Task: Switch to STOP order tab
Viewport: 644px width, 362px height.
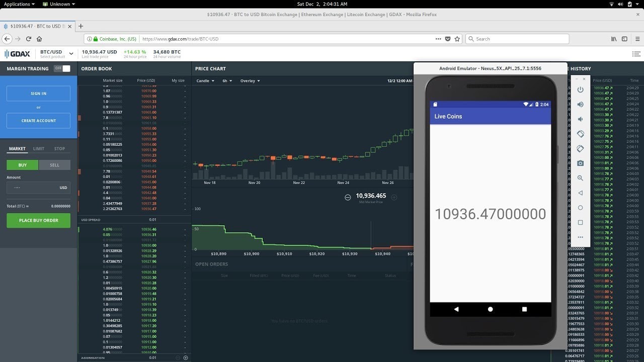Action: (x=59, y=149)
